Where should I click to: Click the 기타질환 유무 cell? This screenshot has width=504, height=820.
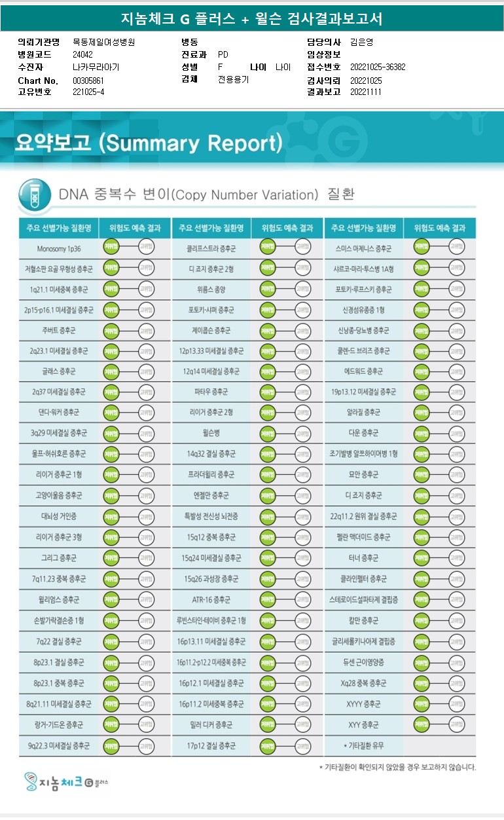click(364, 745)
